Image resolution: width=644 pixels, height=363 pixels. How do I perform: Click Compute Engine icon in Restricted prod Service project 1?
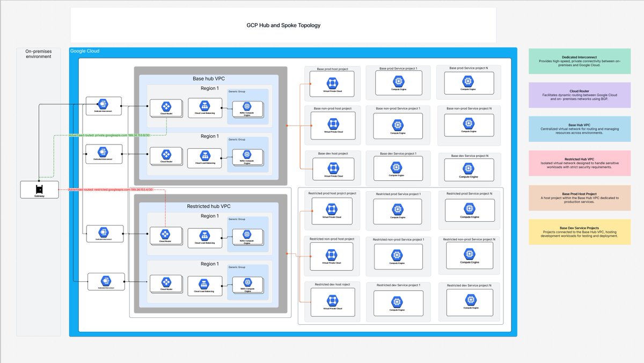[x=398, y=208]
